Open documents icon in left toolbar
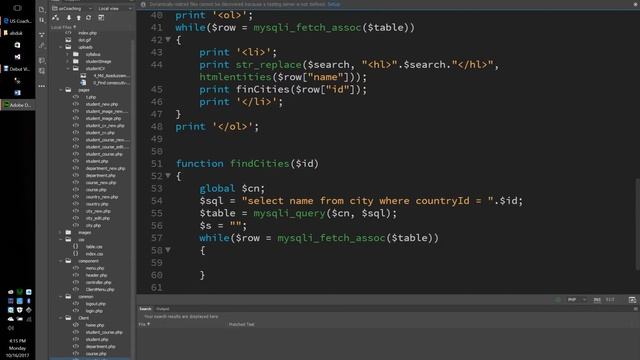 point(42,9)
